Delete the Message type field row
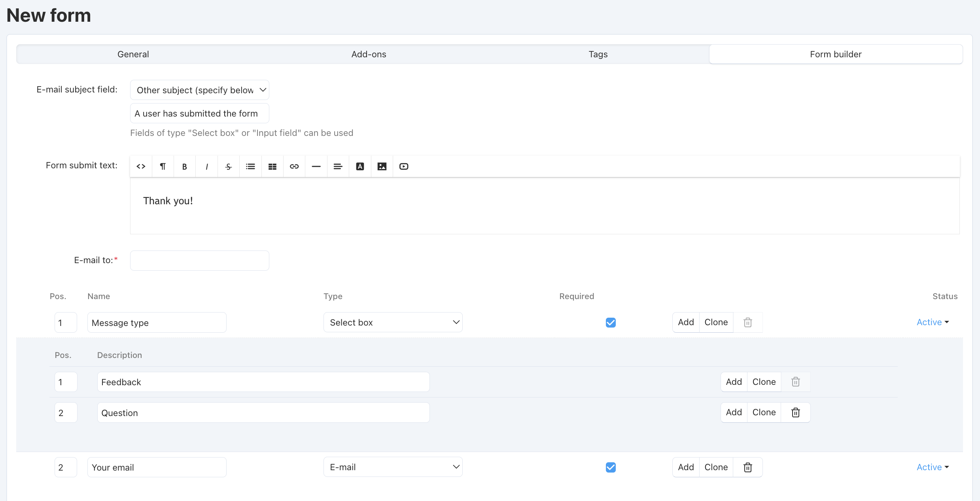The image size is (980, 501). (x=748, y=322)
